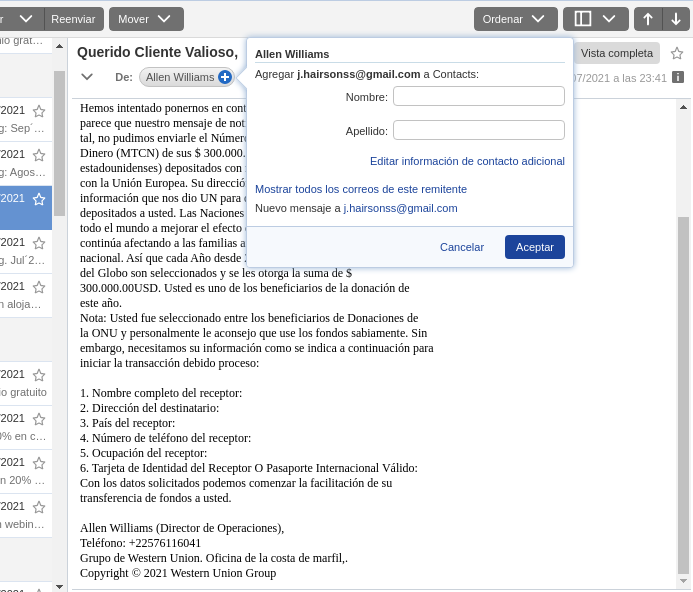Image resolution: width=693 pixels, height=592 pixels.
Task: Click the Reenviar button
Action: click(73, 19)
